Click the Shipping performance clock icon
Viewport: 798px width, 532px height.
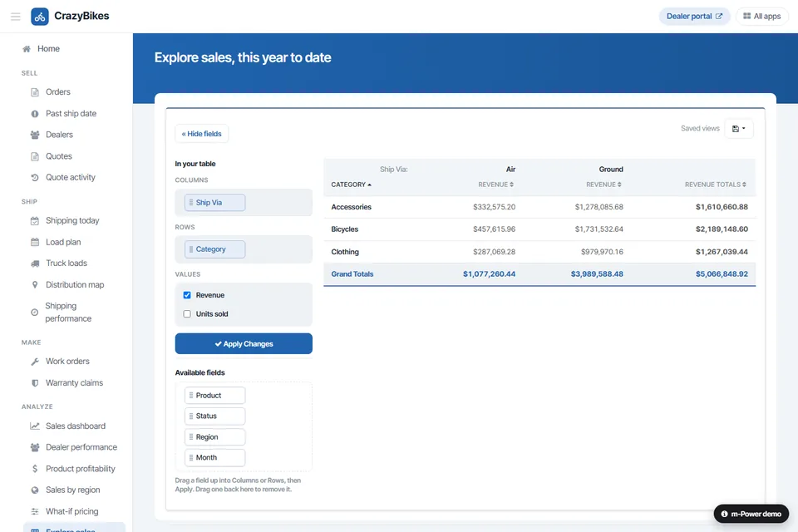point(34,312)
